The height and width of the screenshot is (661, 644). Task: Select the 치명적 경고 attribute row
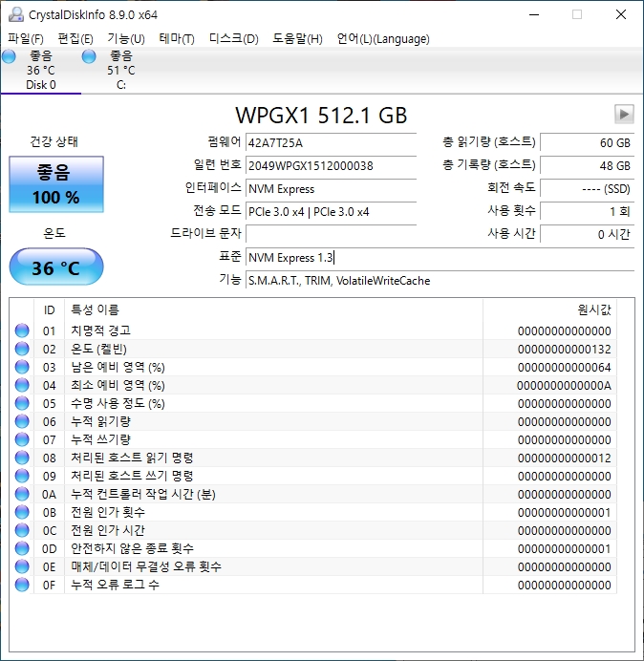pyautogui.click(x=313, y=330)
